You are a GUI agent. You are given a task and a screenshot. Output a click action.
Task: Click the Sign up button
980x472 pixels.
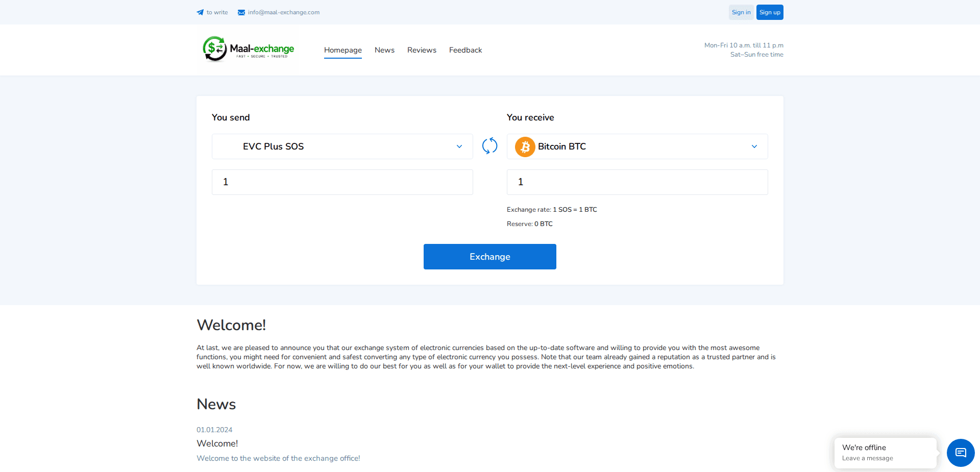tap(769, 12)
